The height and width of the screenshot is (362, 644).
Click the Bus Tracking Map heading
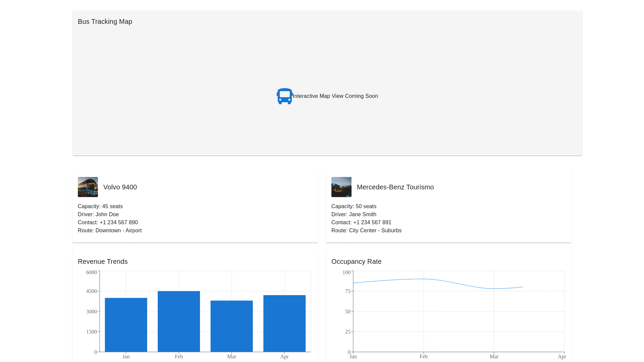click(105, 21)
